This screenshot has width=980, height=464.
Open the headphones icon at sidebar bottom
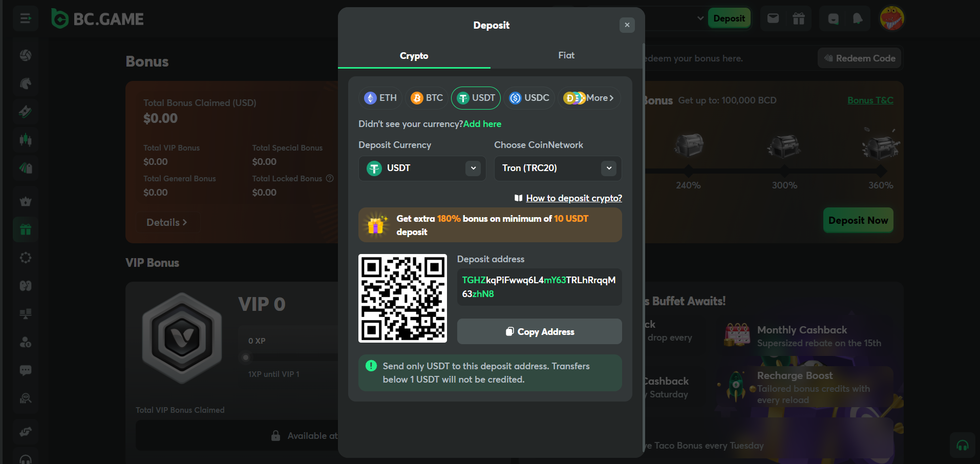click(x=26, y=459)
